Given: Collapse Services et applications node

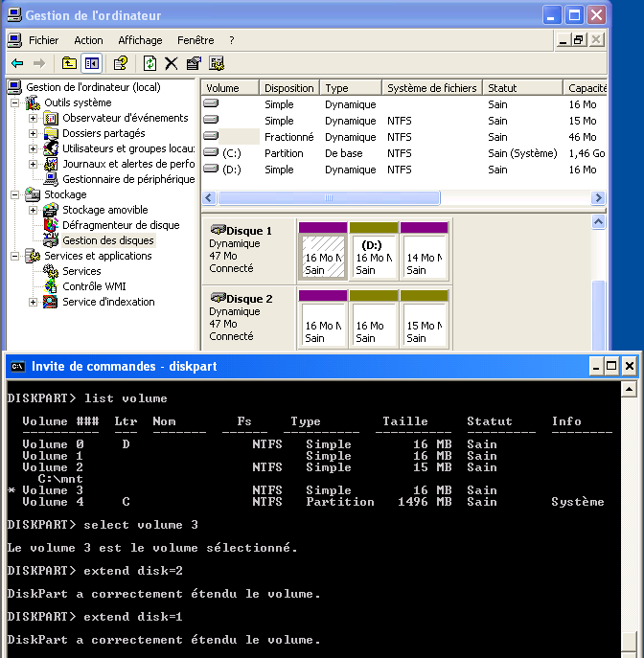Looking at the screenshot, I should 14,256.
